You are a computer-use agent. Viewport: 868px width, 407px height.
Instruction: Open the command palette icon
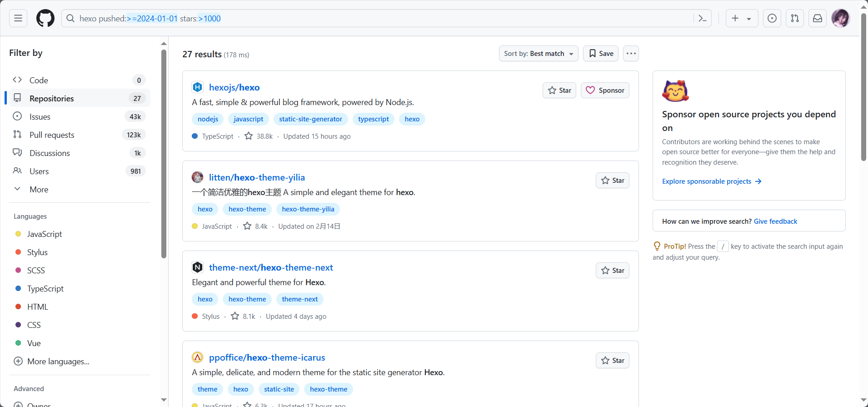[702, 18]
